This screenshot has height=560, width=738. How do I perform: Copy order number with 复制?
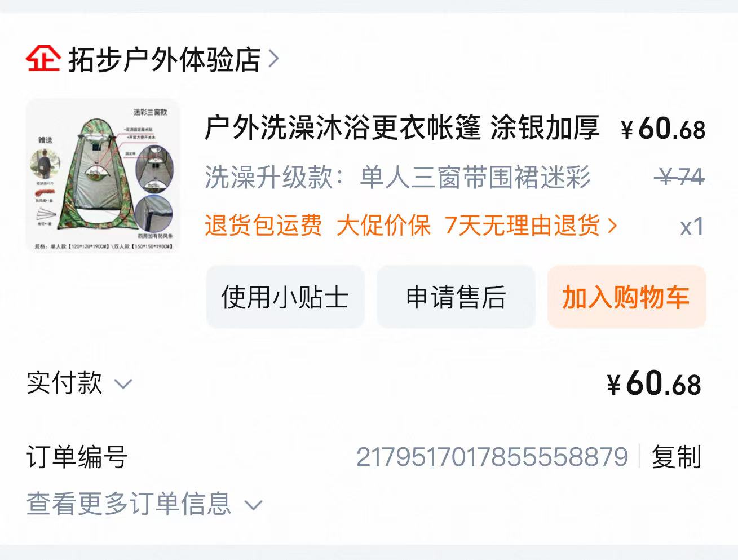pyautogui.click(x=676, y=456)
